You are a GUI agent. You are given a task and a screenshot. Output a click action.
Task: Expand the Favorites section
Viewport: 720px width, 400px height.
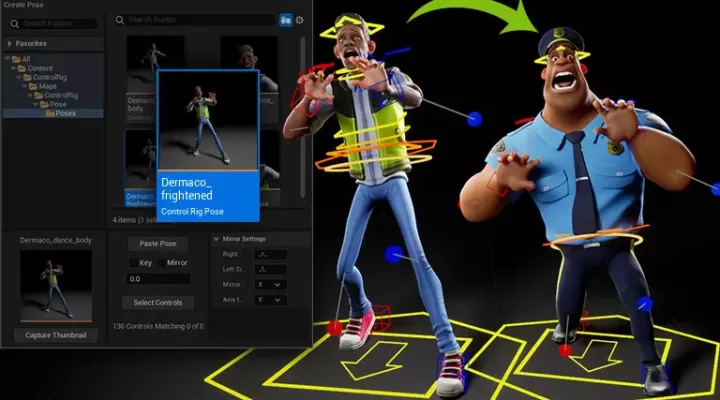[10, 44]
